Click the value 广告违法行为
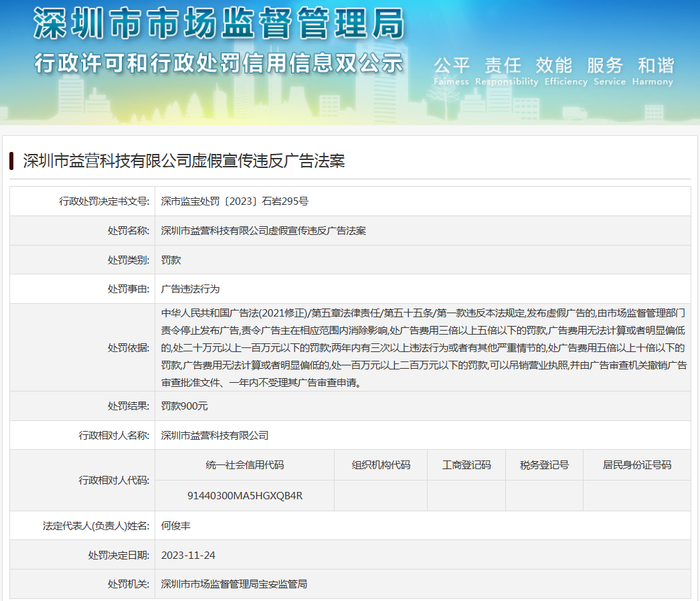The height and width of the screenshot is (601, 700). tap(190, 289)
